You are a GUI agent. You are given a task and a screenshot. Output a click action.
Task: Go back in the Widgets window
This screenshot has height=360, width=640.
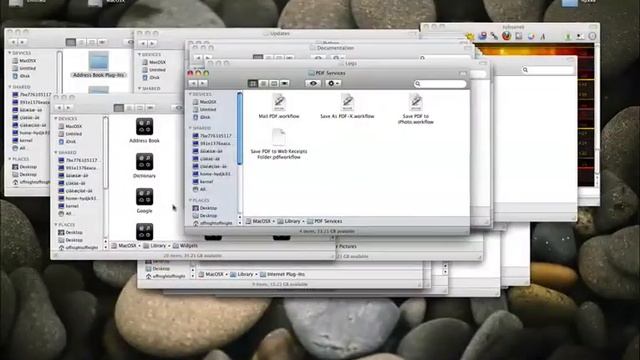click(x=59, y=108)
